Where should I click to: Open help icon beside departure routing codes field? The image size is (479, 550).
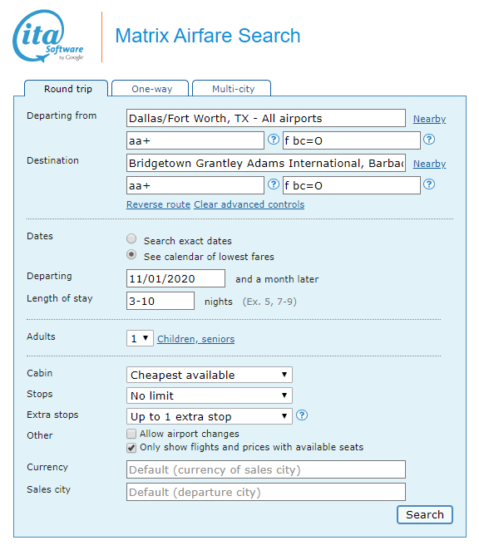tap(274, 139)
